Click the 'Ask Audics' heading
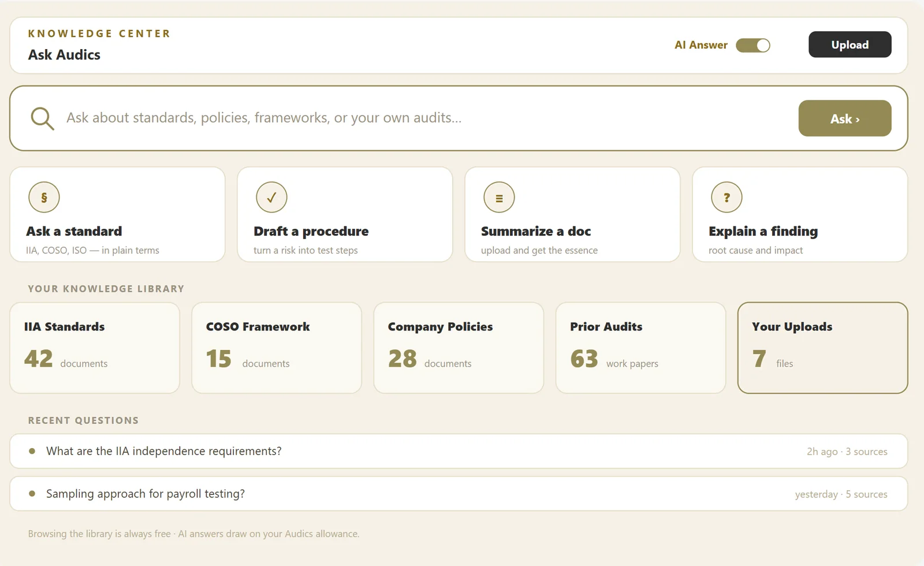Screen dimensions: 924x566 [x=64, y=55]
